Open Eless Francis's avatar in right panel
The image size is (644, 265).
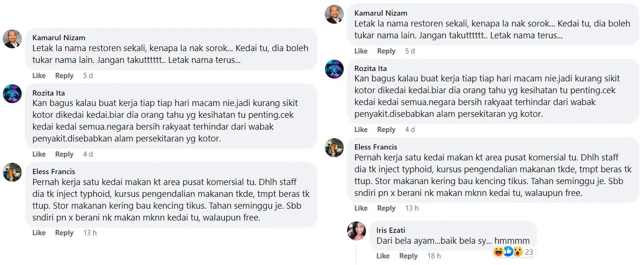[334, 148]
